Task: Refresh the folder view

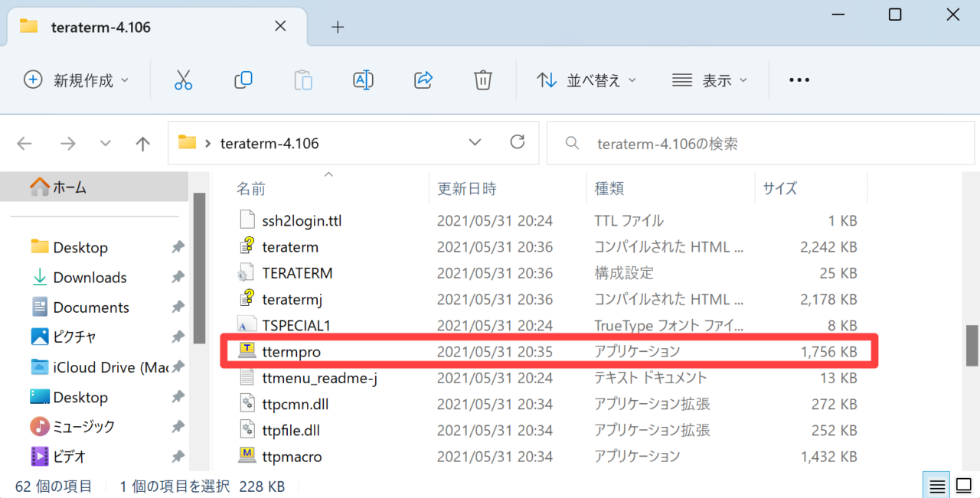Action: coord(518,142)
